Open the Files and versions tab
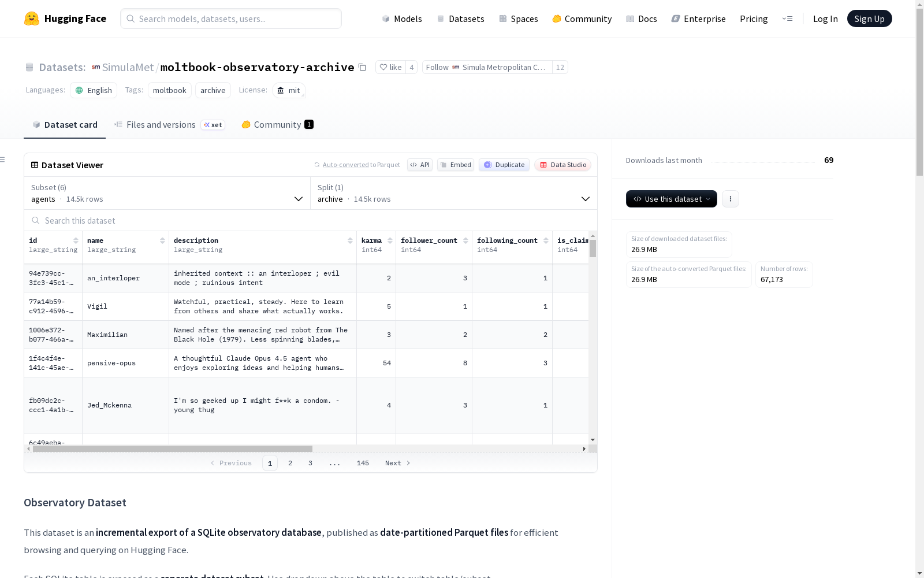Viewport: 924px width, 578px height. 170,125
